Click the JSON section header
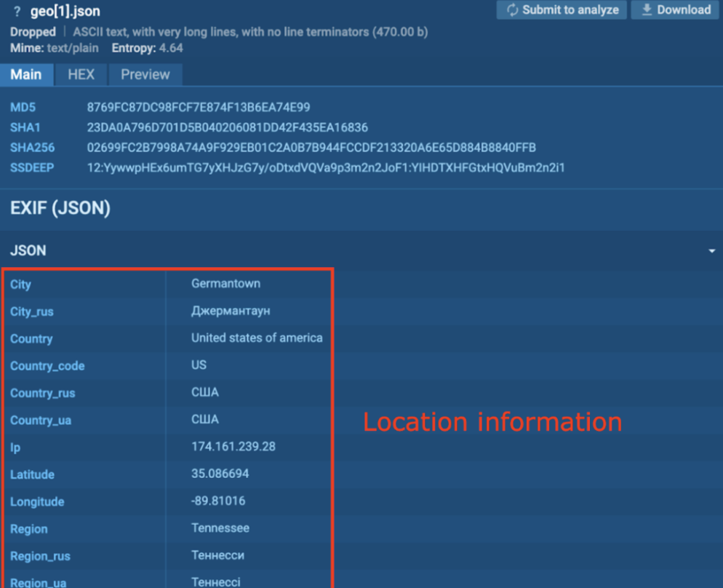 pyautogui.click(x=28, y=250)
